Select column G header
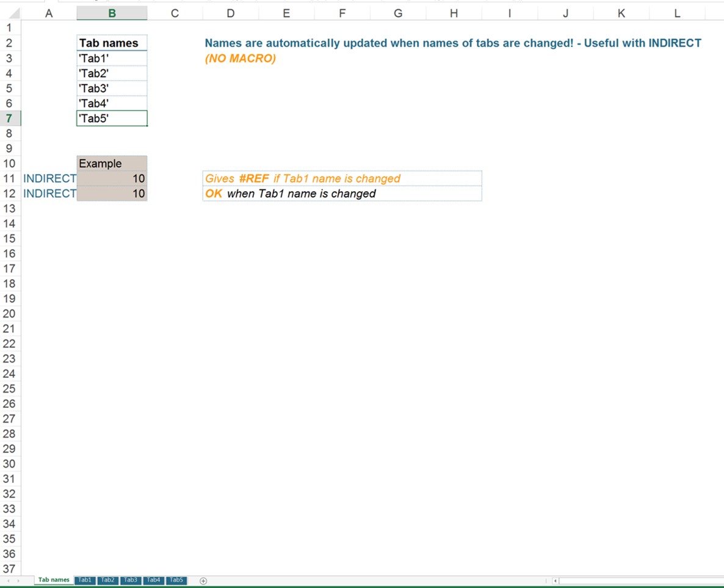This screenshot has width=724, height=588. pos(399,13)
